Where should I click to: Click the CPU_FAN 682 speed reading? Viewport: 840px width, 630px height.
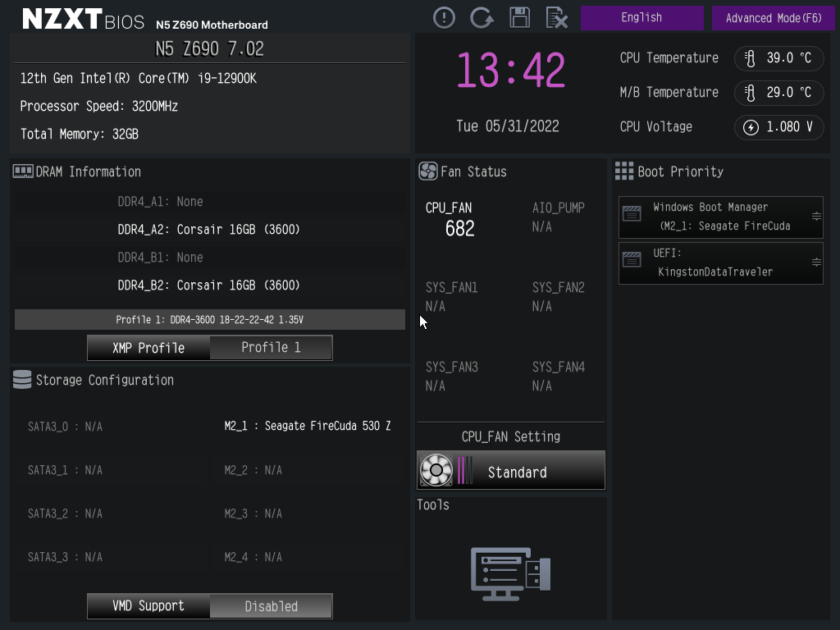click(x=459, y=229)
